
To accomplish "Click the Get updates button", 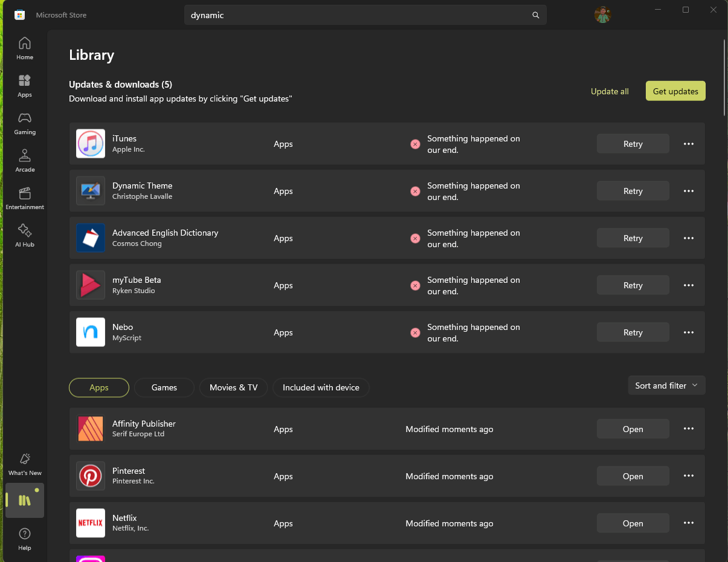I will (x=675, y=91).
